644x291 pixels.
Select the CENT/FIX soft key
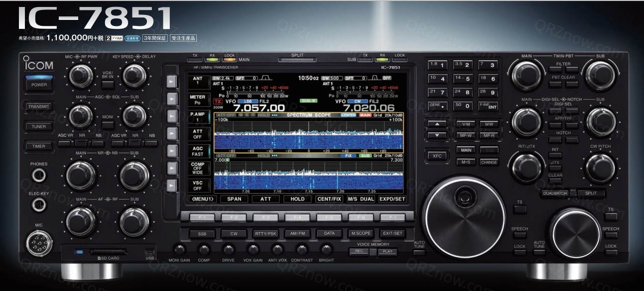coord(329,199)
